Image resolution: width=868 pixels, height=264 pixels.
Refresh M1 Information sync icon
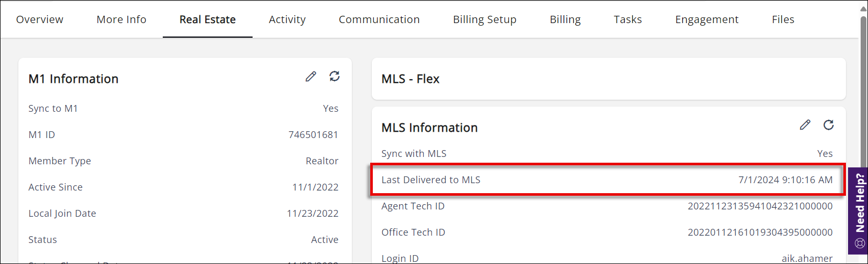334,77
